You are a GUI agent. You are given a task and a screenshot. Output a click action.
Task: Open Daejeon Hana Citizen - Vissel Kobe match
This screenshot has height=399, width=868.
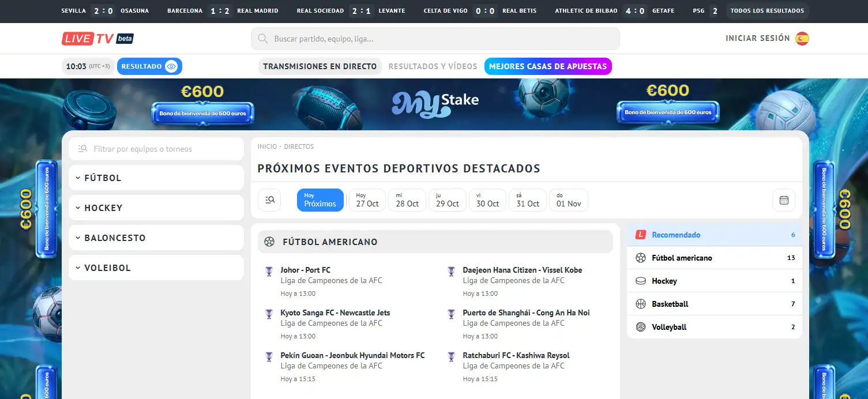522,270
